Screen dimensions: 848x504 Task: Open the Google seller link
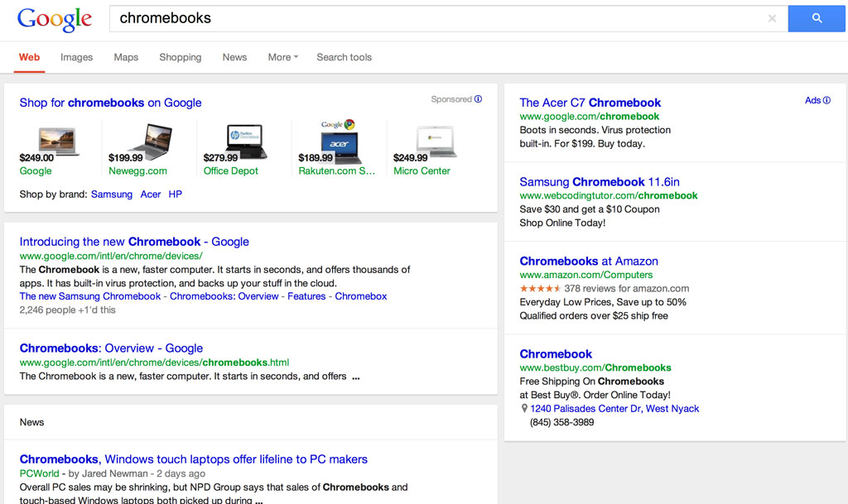(36, 170)
